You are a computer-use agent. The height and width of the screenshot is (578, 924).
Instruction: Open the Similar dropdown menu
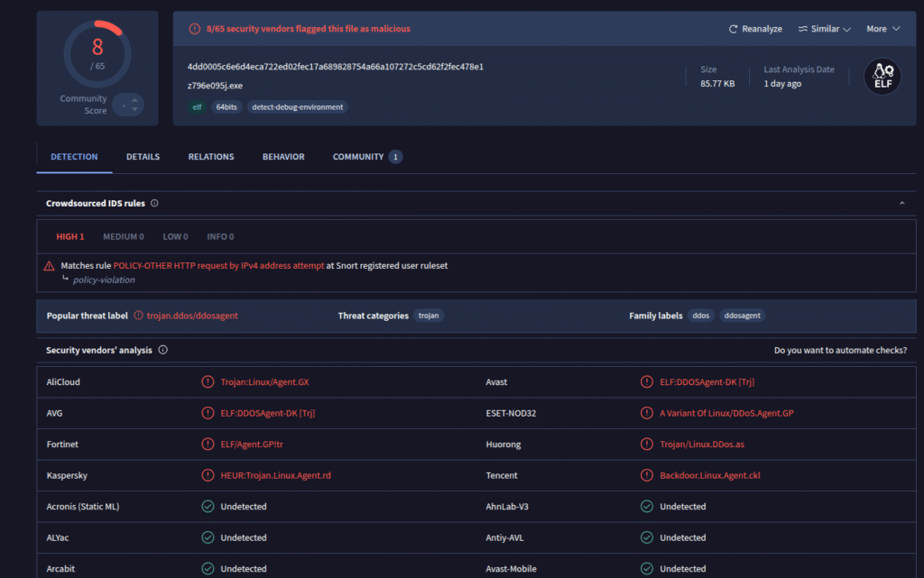[x=825, y=29]
